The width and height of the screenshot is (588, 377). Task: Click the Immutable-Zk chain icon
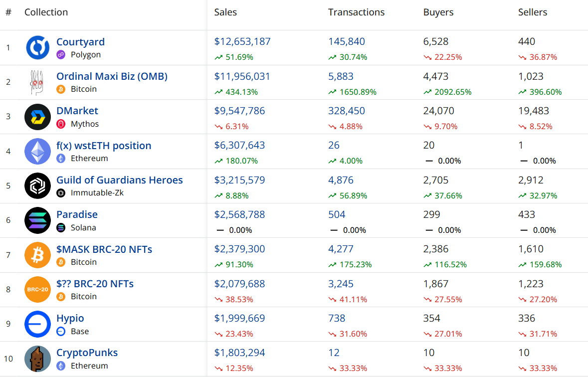click(x=61, y=193)
